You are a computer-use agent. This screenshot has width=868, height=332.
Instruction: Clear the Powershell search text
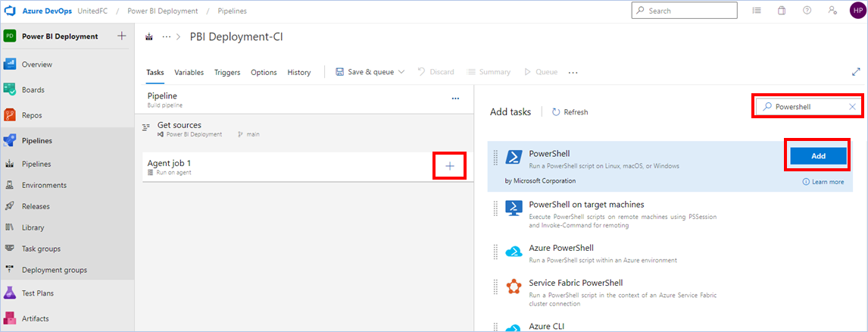pyautogui.click(x=853, y=106)
